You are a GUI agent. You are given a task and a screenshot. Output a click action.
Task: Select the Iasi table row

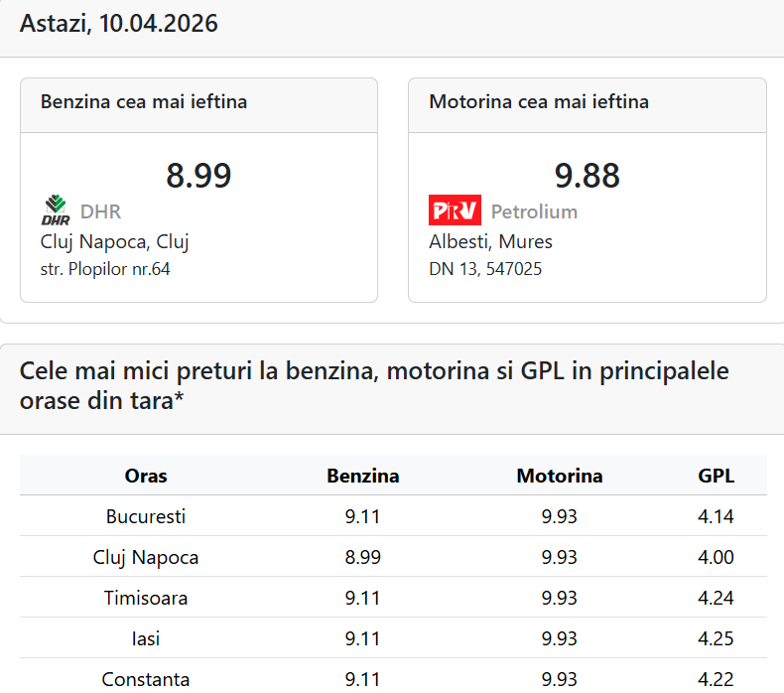tap(146, 638)
